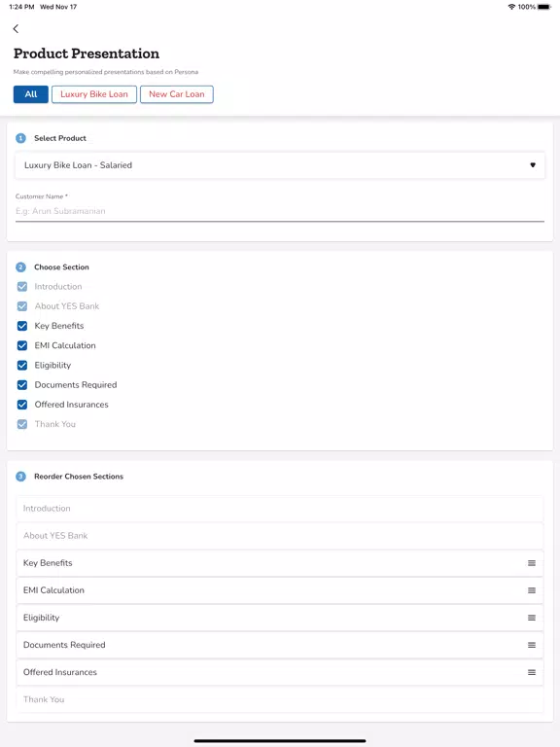This screenshot has height=747, width=560.
Task: Click the Documents Required reorder row
Action: click(x=280, y=645)
